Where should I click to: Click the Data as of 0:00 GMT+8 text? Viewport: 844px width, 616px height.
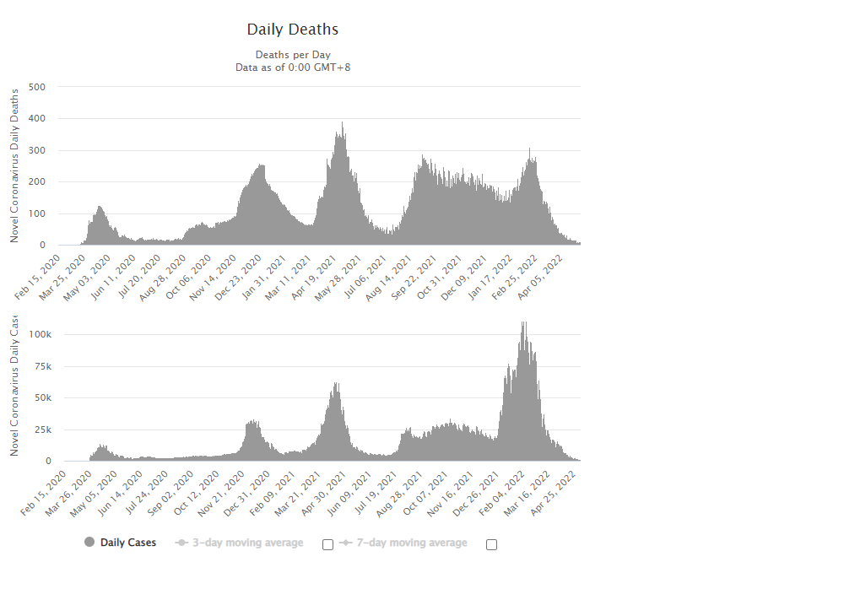point(292,67)
